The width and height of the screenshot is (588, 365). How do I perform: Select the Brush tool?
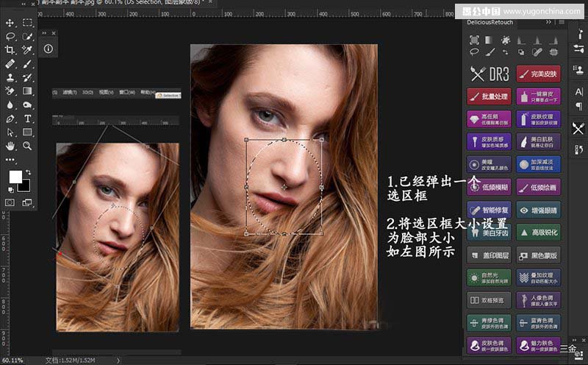click(27, 64)
